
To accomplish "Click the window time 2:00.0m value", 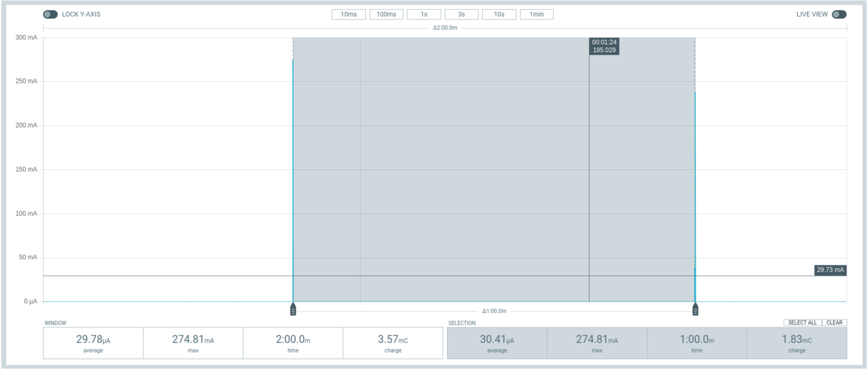I will [x=293, y=340].
